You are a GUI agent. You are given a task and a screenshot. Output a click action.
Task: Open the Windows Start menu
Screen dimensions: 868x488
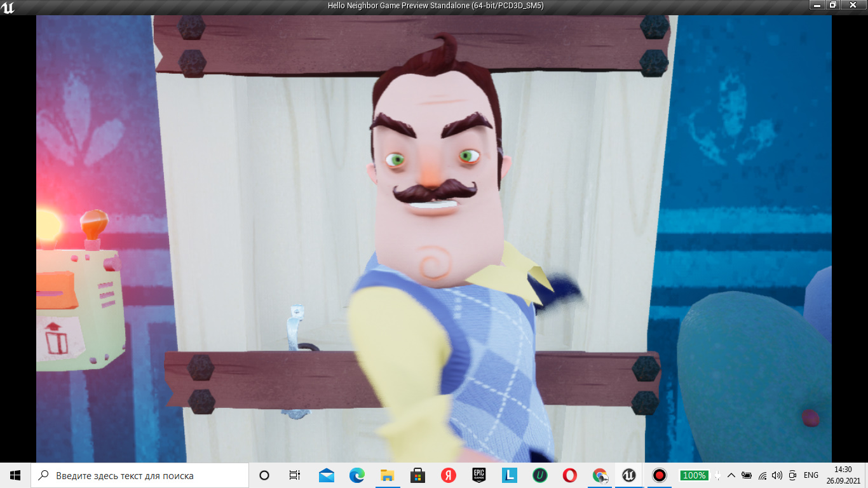15,475
